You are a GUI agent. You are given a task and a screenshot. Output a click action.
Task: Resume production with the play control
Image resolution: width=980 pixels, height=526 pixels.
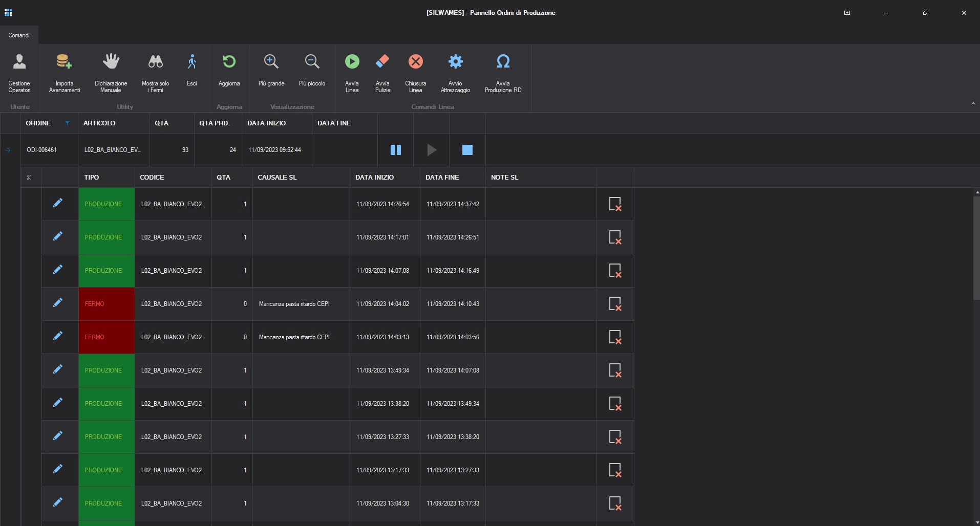431,150
